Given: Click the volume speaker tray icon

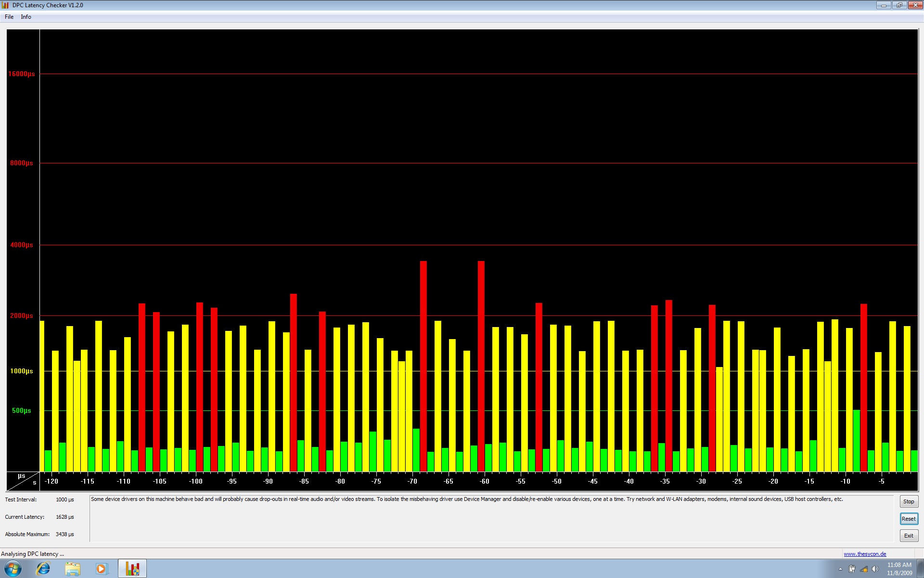Looking at the screenshot, I should (x=875, y=569).
